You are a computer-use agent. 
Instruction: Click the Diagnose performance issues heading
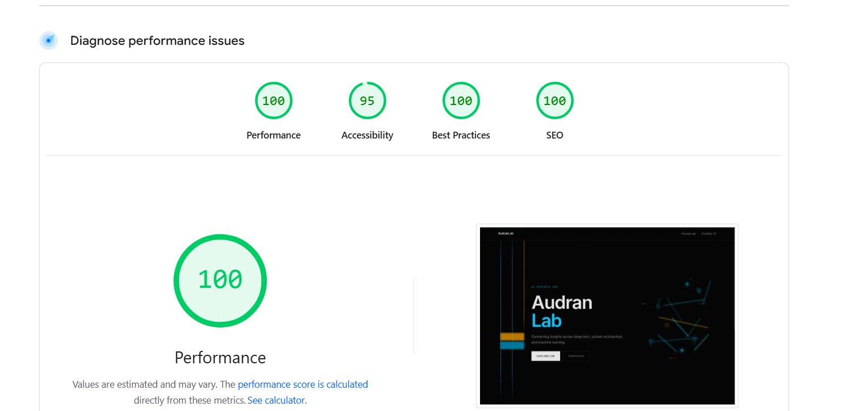point(157,40)
